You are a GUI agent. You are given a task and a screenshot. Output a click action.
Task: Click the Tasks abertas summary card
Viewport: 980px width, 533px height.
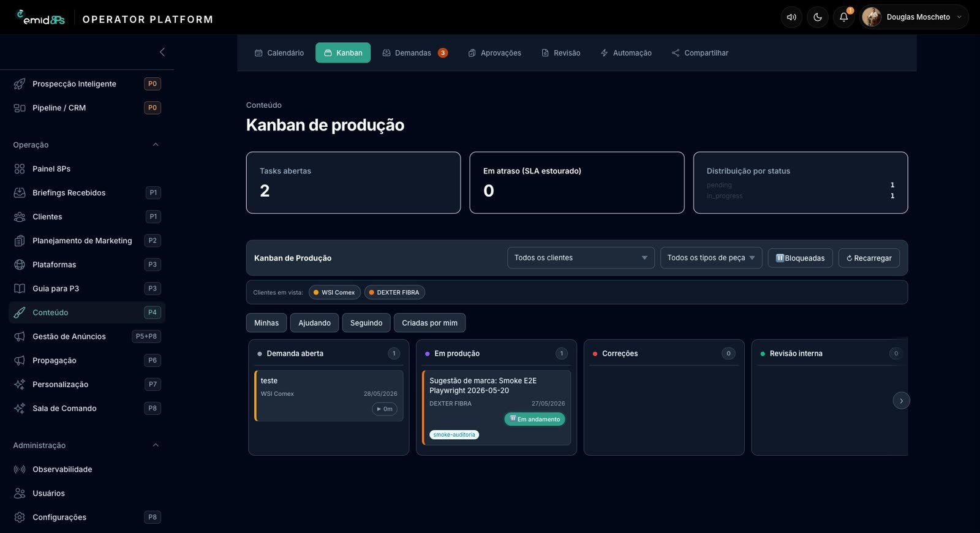click(353, 183)
